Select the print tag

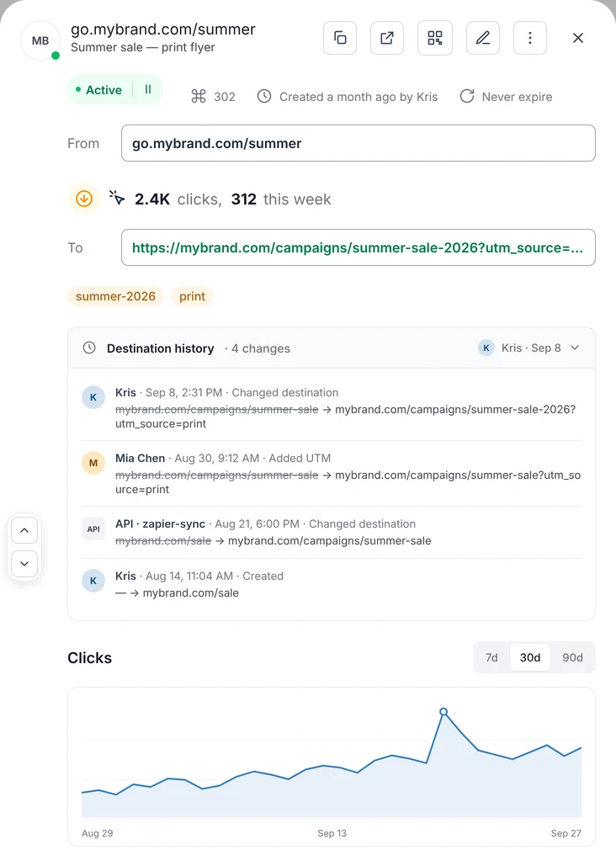(x=192, y=296)
